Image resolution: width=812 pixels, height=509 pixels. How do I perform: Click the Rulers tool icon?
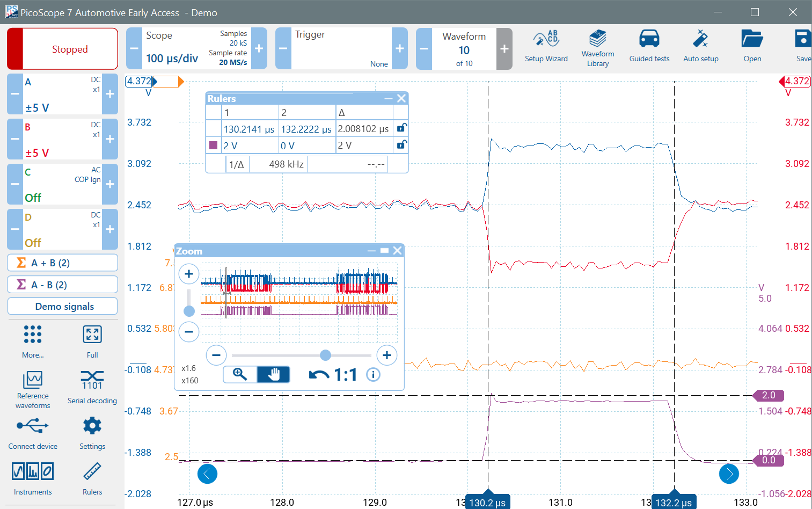pyautogui.click(x=92, y=472)
